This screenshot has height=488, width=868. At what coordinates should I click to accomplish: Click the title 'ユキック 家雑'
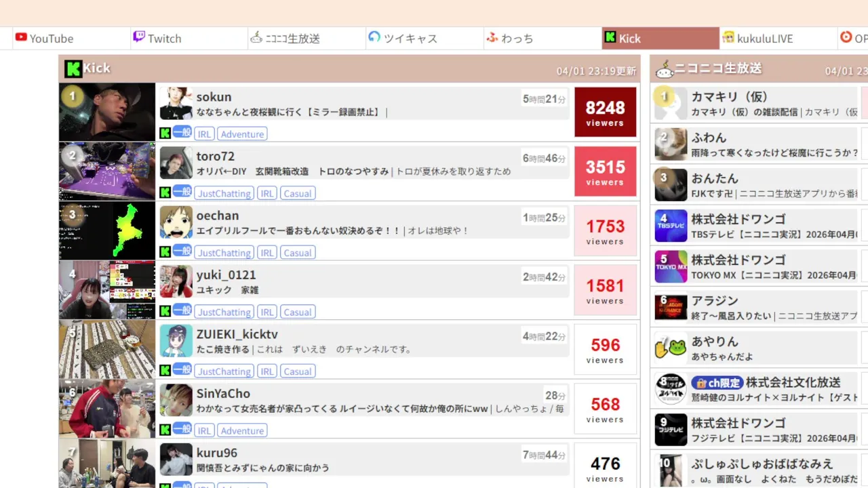[227, 290]
